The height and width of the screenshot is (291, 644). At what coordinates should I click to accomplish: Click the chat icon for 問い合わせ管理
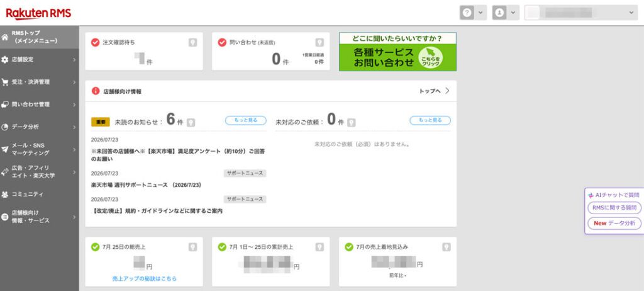[5, 105]
